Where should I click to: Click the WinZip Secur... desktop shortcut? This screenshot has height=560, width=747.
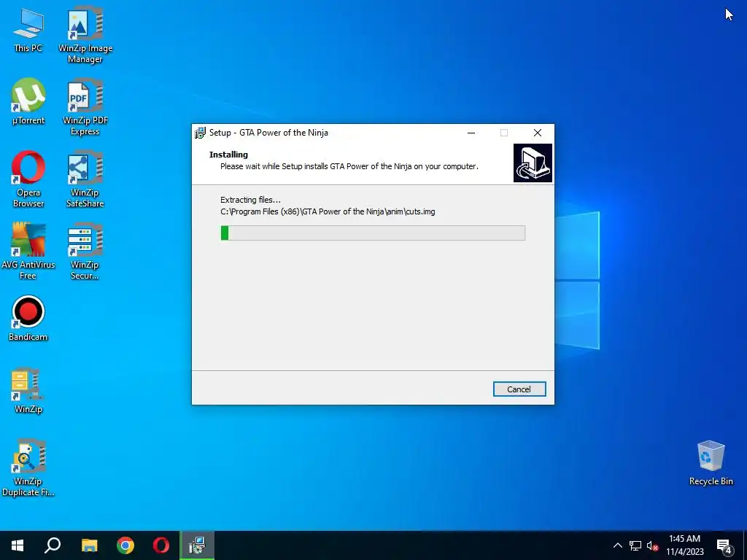click(x=85, y=252)
